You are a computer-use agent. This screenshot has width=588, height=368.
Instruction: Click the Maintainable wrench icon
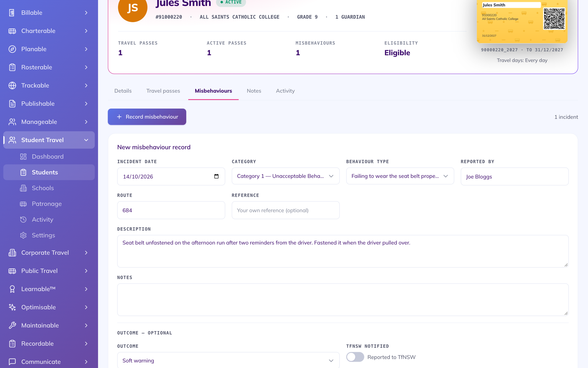tap(12, 325)
